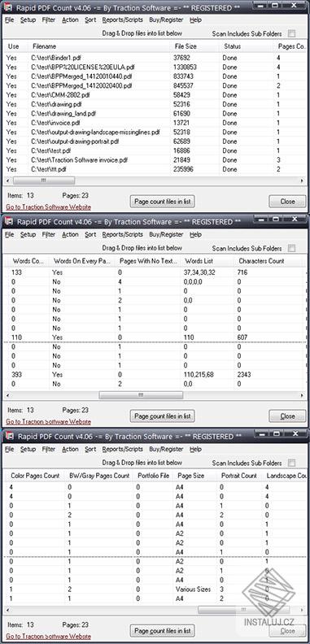
Task: Click Page count files in list, bottom window
Action: pos(163,631)
